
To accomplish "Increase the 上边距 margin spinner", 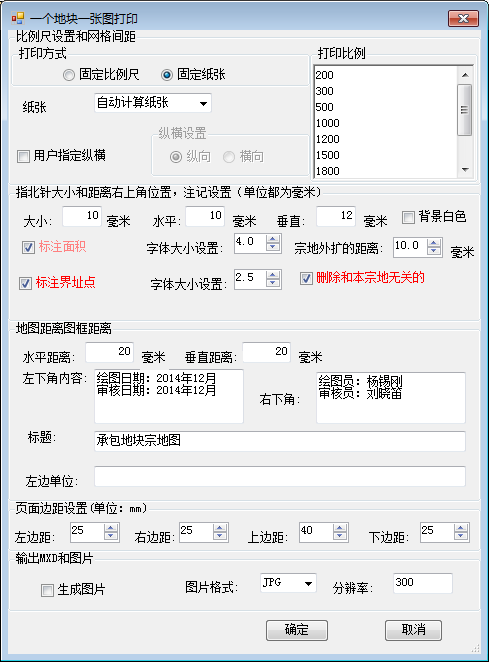I will [x=340, y=528].
